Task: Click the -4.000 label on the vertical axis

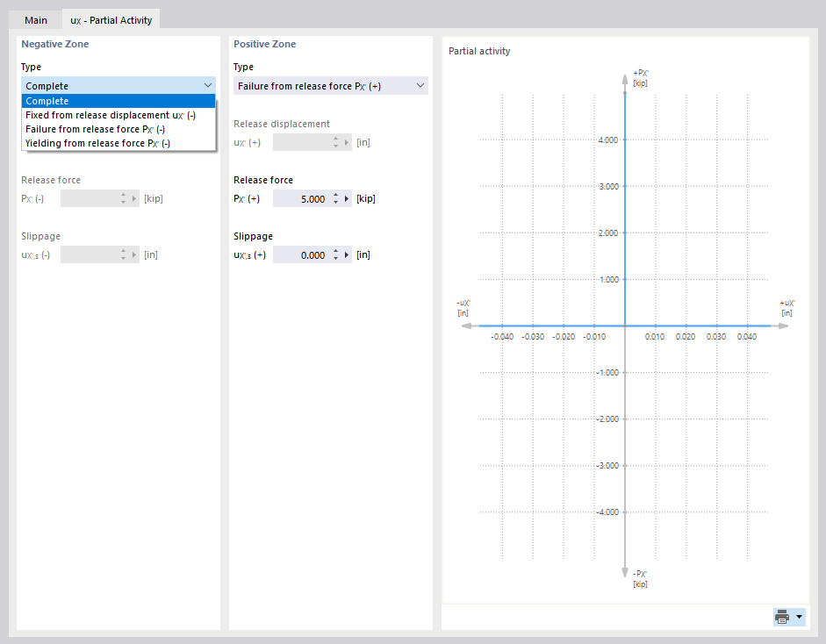Action: [607, 512]
